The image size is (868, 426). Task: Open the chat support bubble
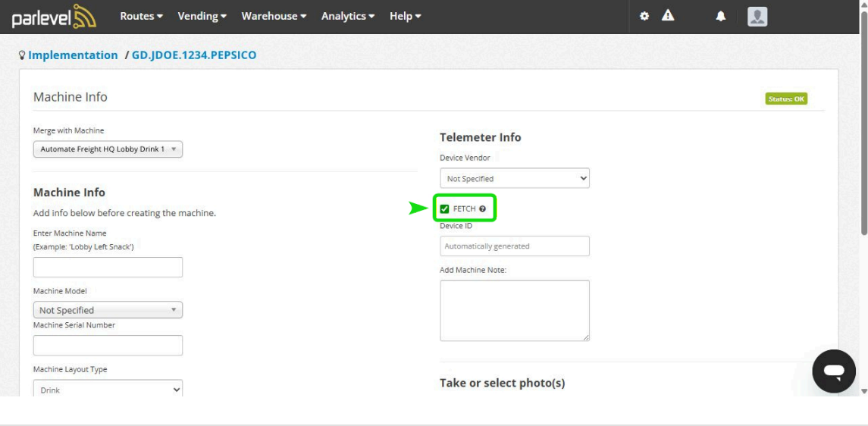click(833, 371)
